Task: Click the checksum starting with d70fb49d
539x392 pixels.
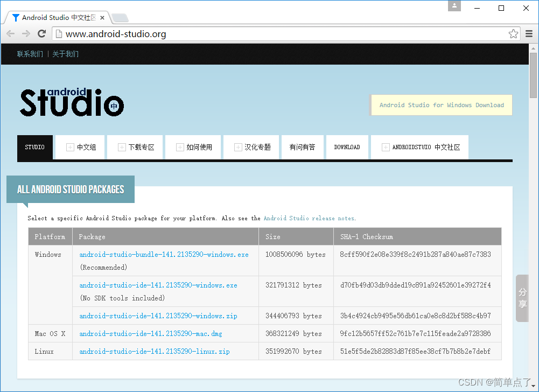Action: 415,285
